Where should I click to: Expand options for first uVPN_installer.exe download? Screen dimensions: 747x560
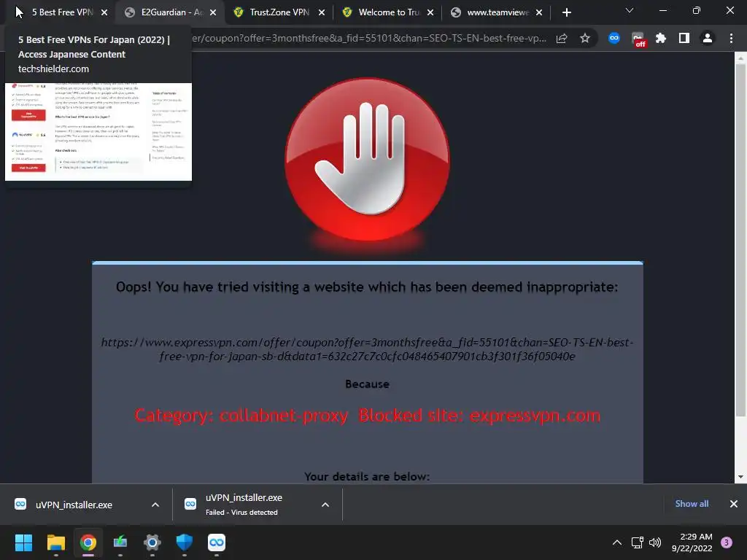click(155, 505)
